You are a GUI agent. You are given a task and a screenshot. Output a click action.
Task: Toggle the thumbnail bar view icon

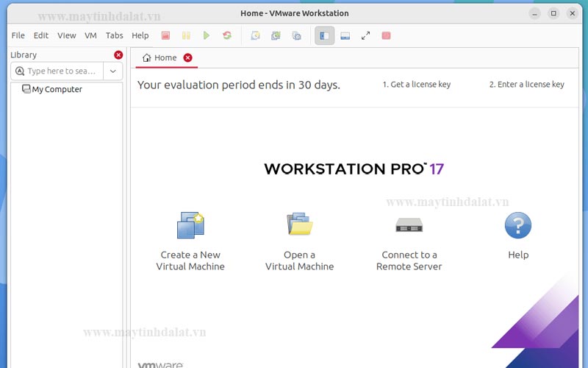(x=345, y=35)
